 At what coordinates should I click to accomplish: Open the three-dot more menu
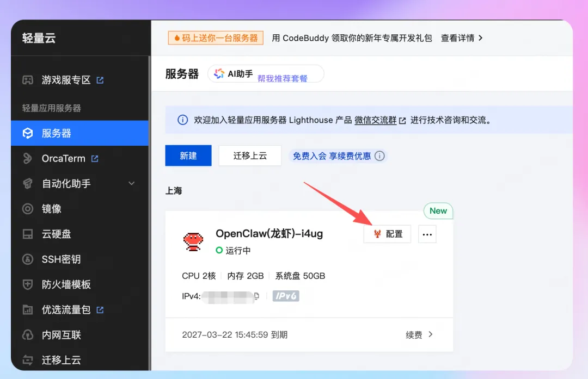[x=427, y=234]
